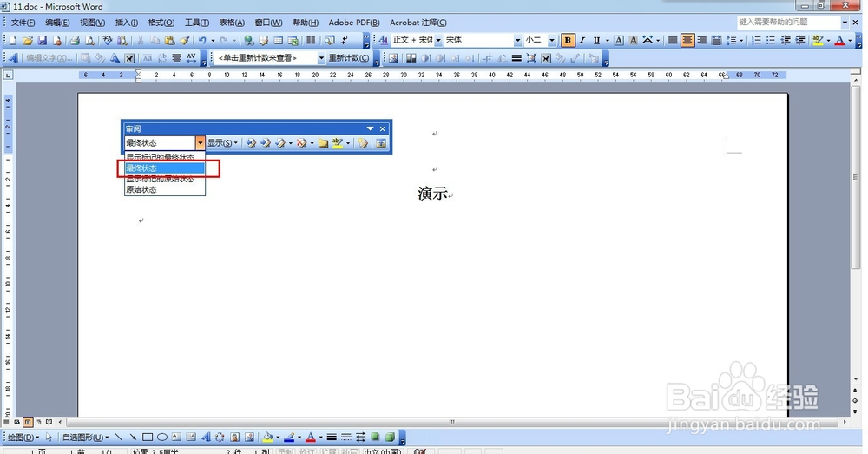Paste clipboard contents with the paste icon
This screenshot has height=454, width=868.
(169, 41)
